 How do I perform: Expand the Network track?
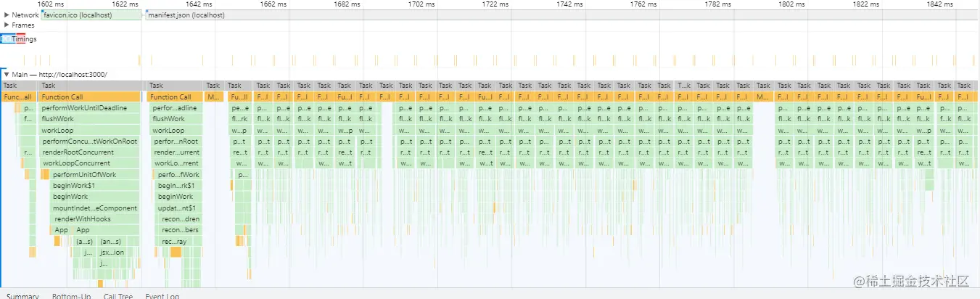[7, 15]
